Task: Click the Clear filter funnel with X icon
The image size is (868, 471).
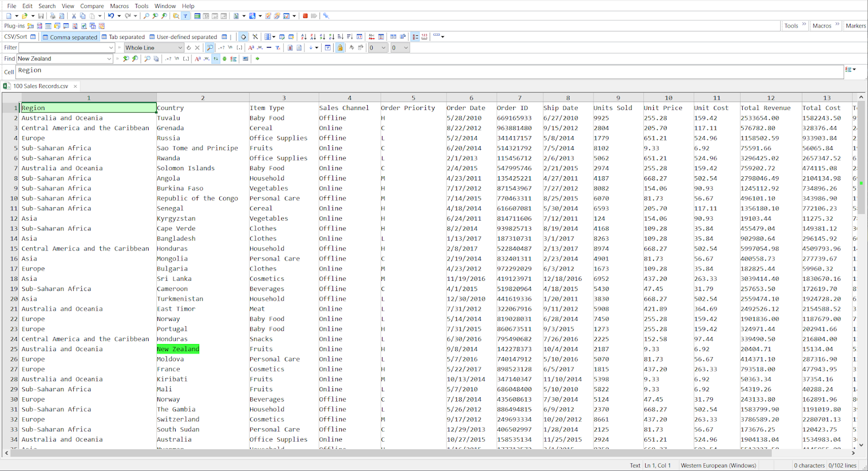Action: 277,48
